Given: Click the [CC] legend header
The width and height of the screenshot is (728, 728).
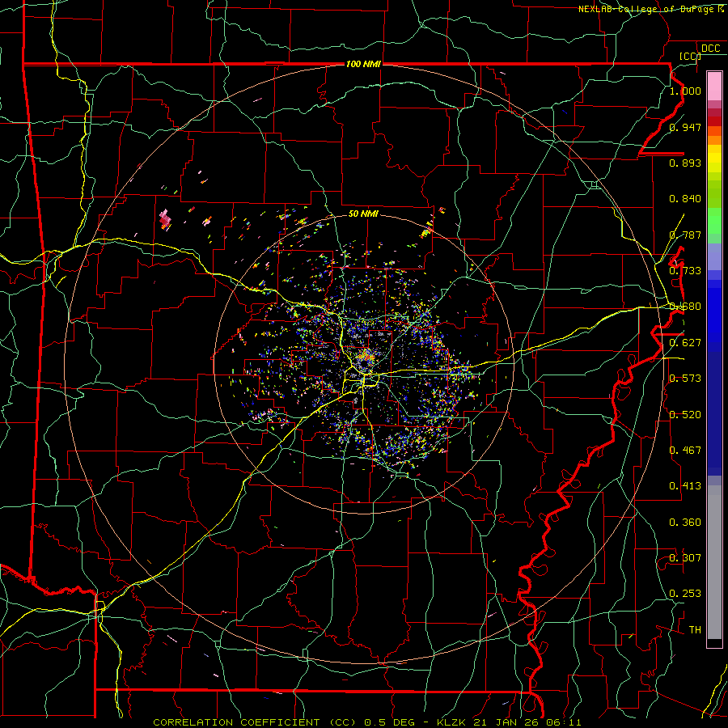Looking at the screenshot, I should 690,56.
